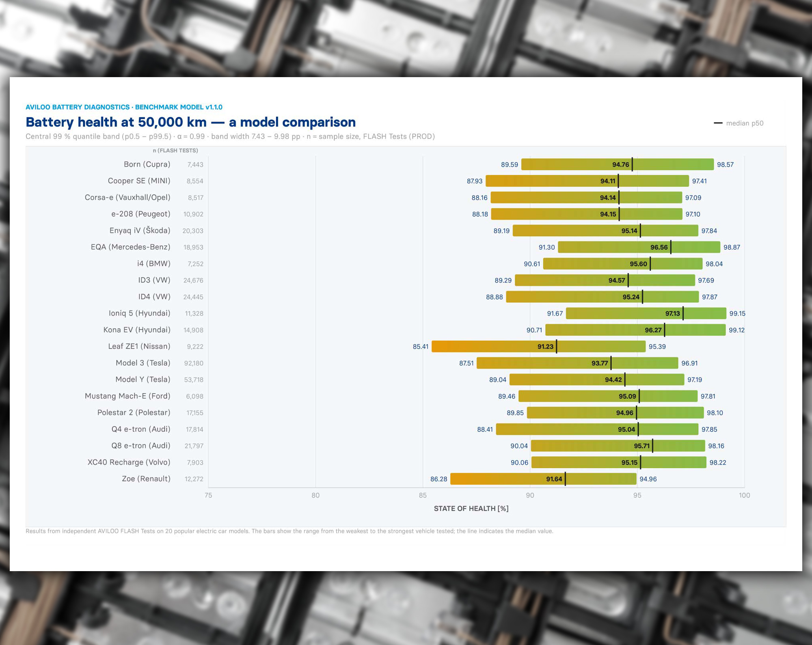Screen dimensions: 812x645
Task: Click the Leaf ZE1 orange-green range bar
Action: point(539,347)
